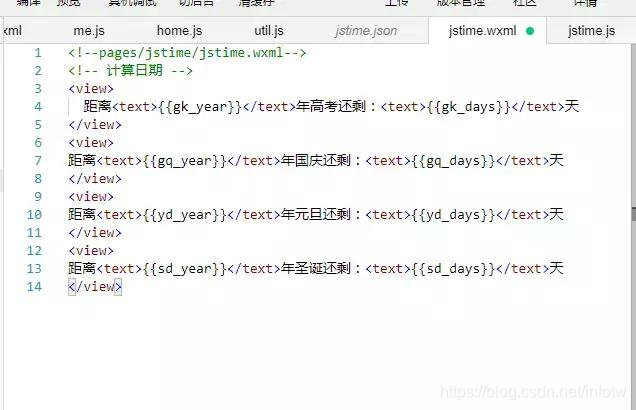636x410 pixels.
Task: Click line number 13 in the gutter
Action: coord(34,268)
